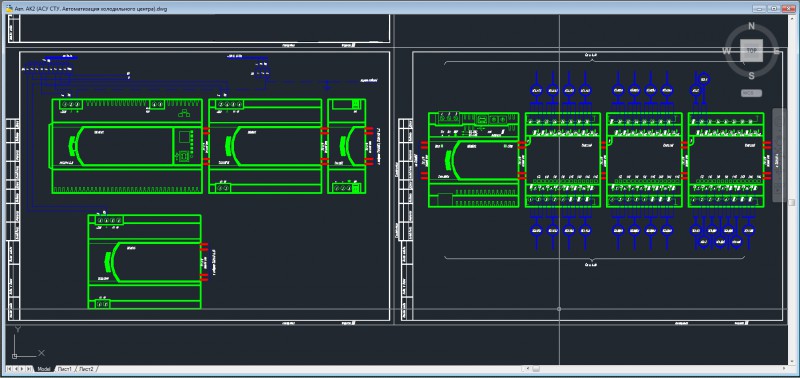Open the WCS coordinate system dropdown
The width and height of the screenshot is (800, 378).
(752, 93)
